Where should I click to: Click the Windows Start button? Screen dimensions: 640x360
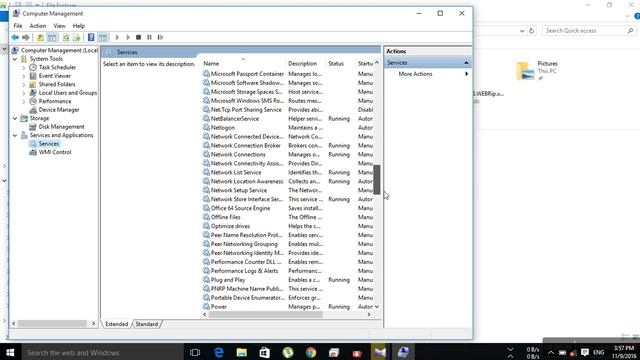click(10, 352)
